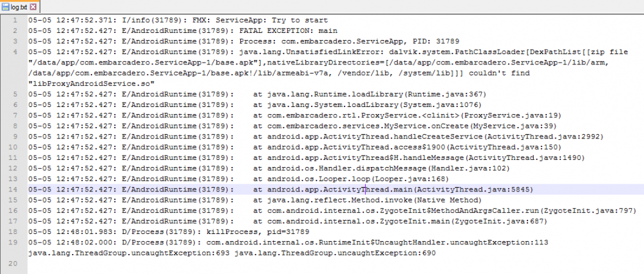Click line number 14 in the gutter
The width and height of the screenshot is (644, 274).
[13, 190]
